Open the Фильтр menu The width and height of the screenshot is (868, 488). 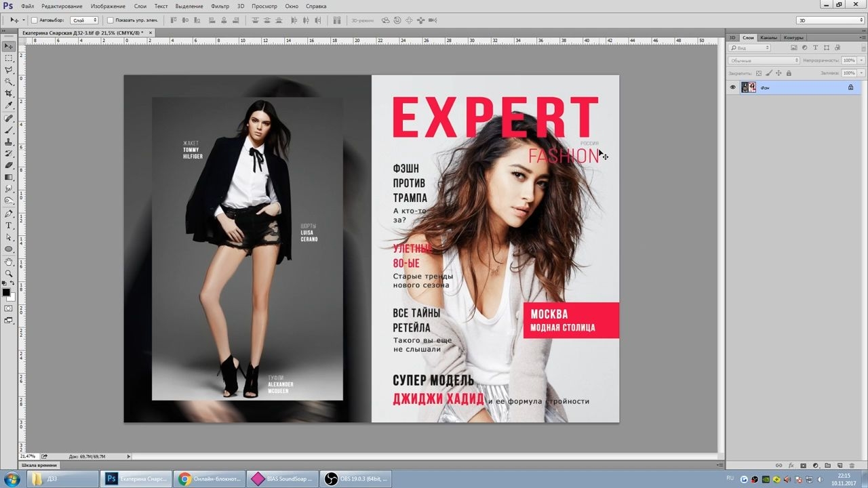pos(220,6)
